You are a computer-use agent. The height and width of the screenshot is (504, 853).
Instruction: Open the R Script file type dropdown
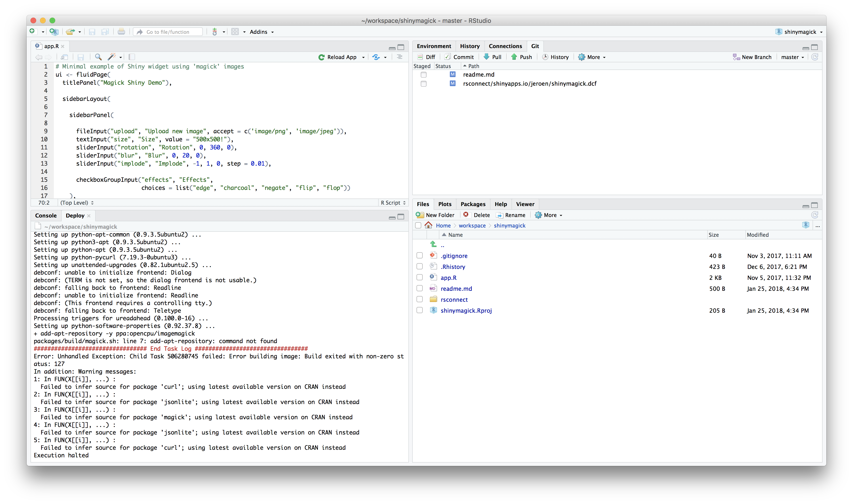point(393,203)
